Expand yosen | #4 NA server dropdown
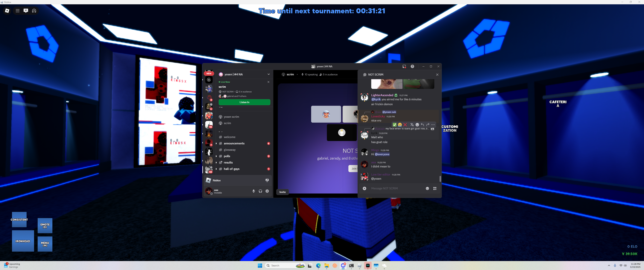This screenshot has width=644, height=270. tap(268, 74)
